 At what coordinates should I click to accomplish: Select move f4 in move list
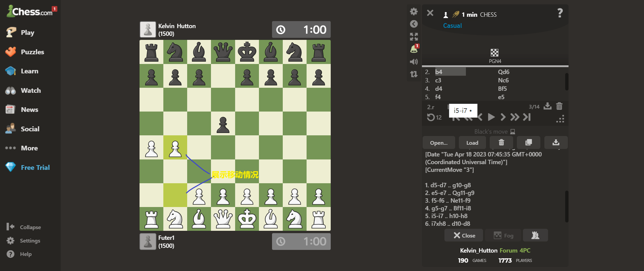click(438, 97)
